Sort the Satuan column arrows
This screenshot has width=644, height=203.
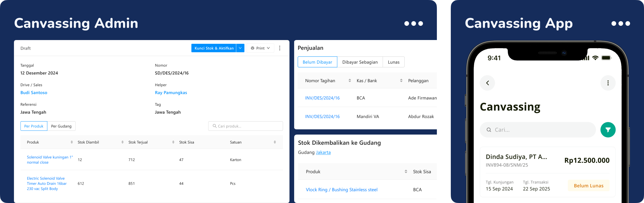[275, 142]
